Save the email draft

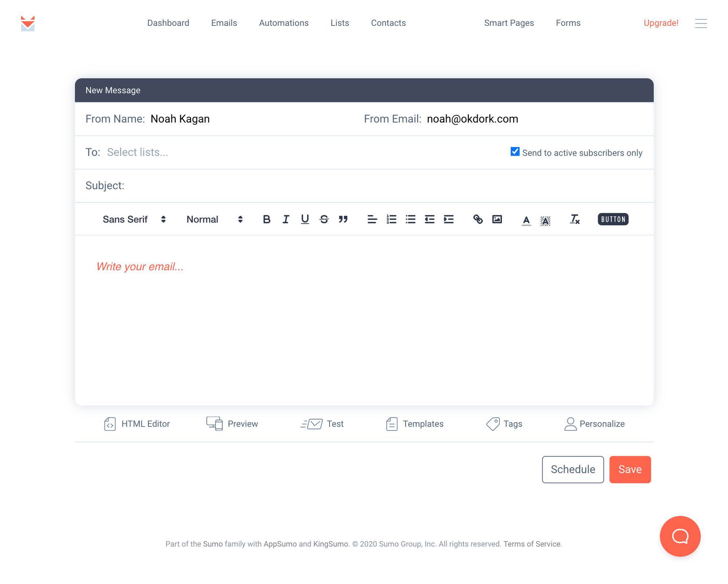(630, 469)
